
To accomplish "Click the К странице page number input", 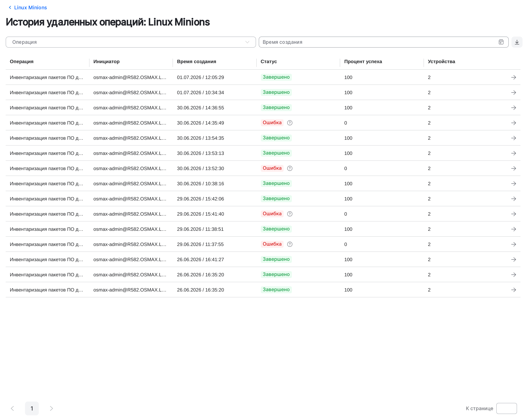I will click(506, 408).
